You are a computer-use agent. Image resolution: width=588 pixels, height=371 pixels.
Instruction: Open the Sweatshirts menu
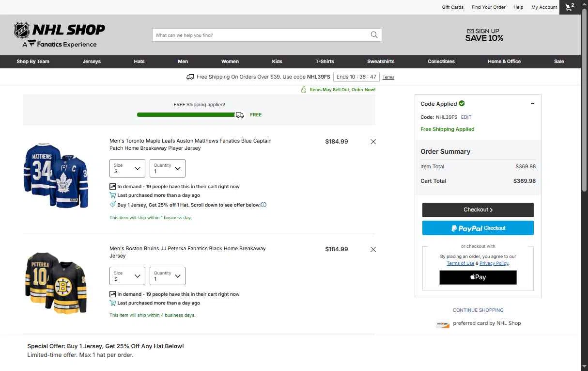pos(381,62)
